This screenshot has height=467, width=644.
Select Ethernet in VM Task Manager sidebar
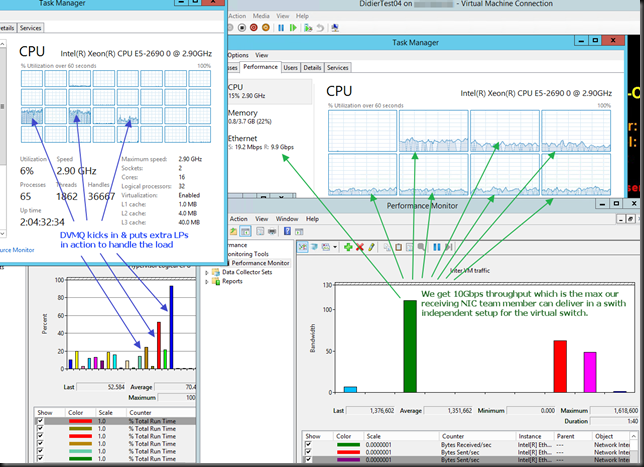pos(269,143)
